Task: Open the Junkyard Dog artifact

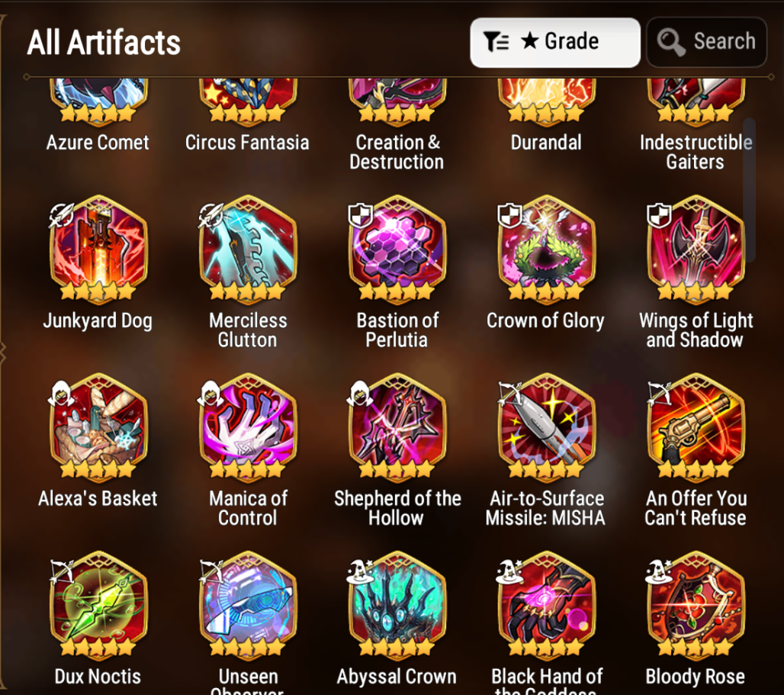Action: tap(98, 249)
